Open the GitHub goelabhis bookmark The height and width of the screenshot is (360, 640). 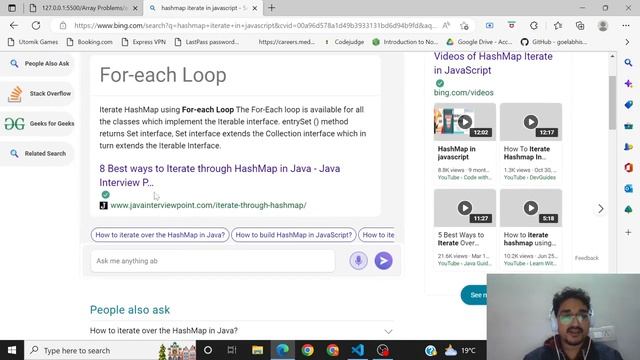pyautogui.click(x=554, y=42)
